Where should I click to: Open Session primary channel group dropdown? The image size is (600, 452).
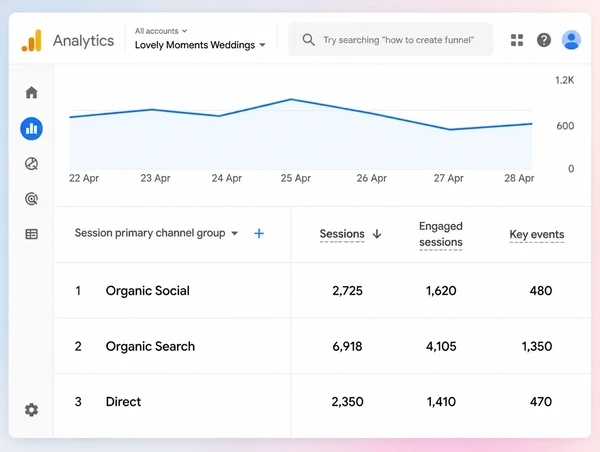point(157,233)
